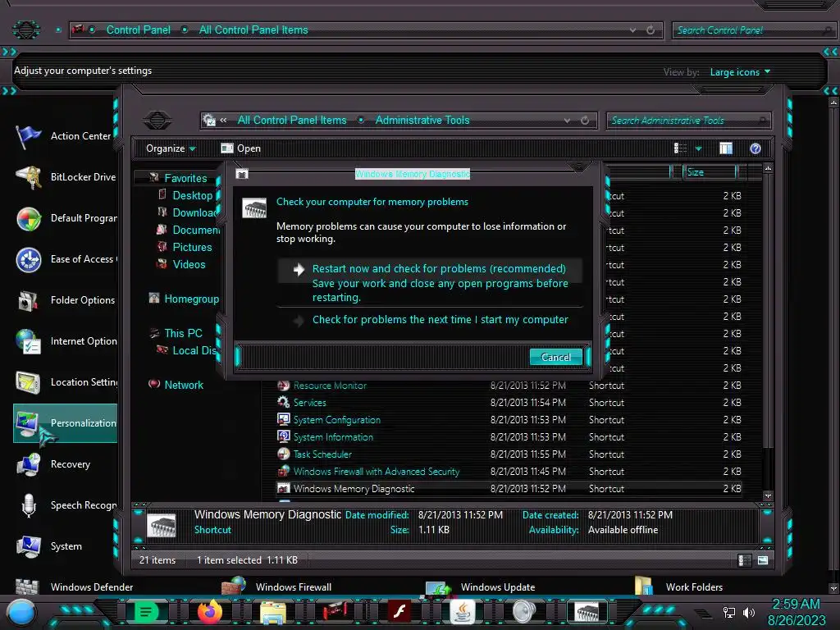
Task: Open the green notes taskbar app
Action: tap(146, 611)
